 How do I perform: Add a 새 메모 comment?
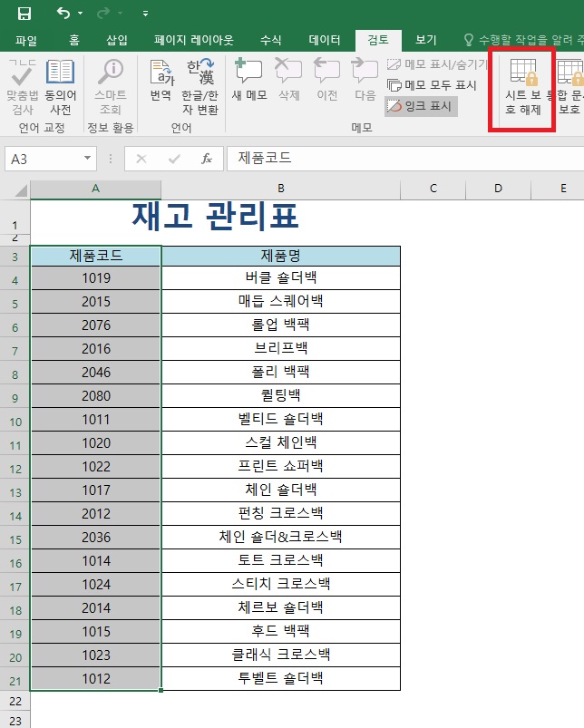tap(249, 80)
